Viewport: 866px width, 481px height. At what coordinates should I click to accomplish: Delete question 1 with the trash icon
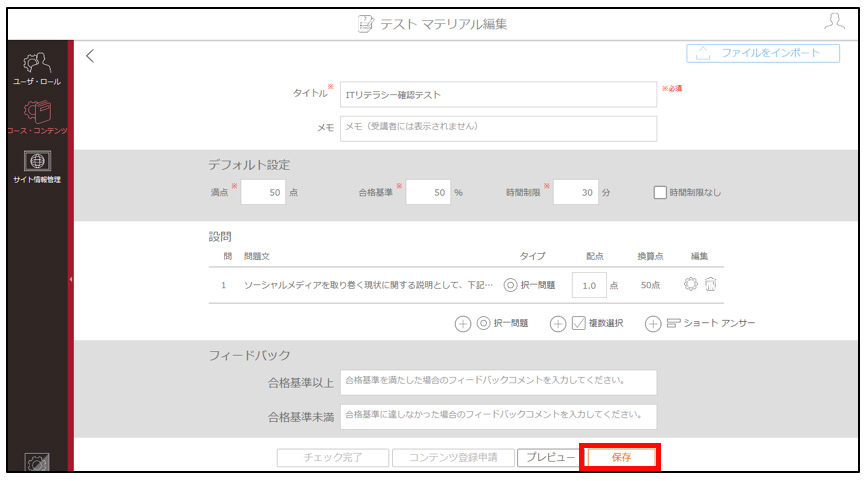click(x=710, y=284)
